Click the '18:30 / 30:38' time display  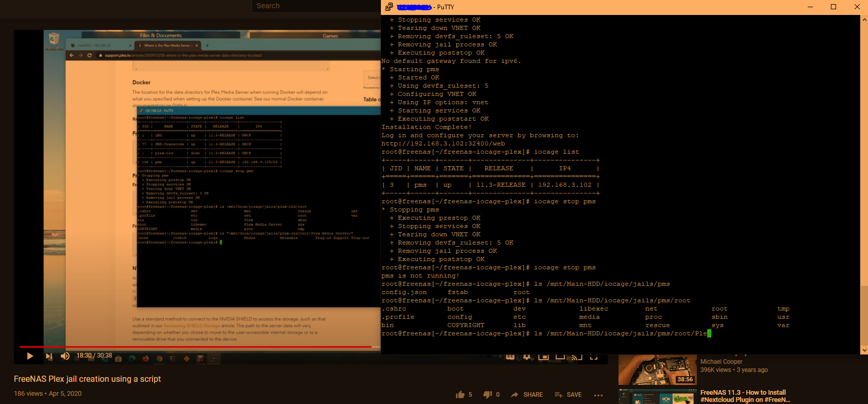(x=94, y=355)
